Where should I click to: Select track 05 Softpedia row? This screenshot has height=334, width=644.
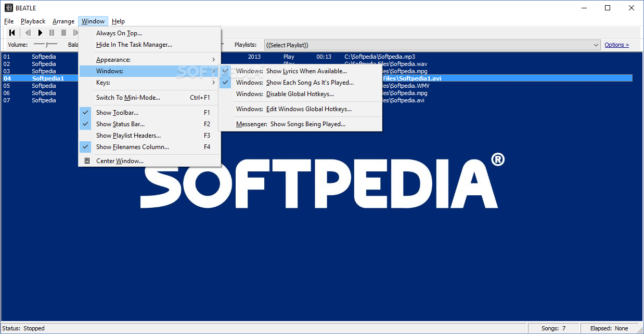click(x=317, y=86)
